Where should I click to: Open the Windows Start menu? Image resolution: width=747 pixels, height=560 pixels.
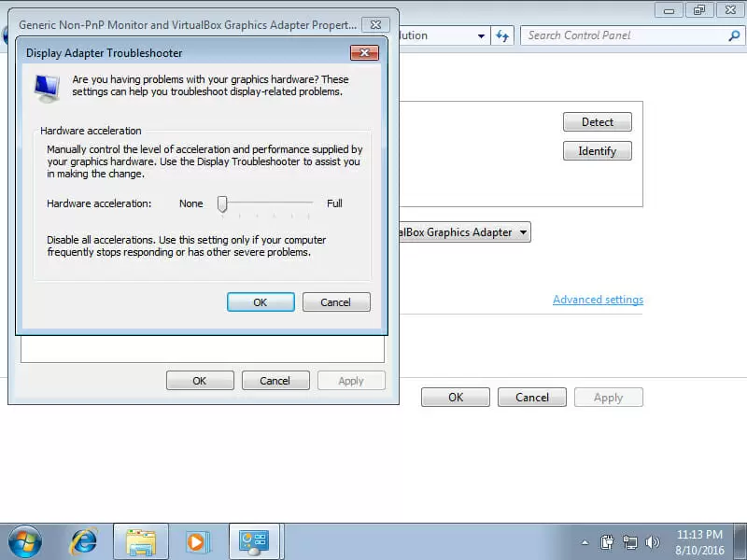[x=24, y=542]
